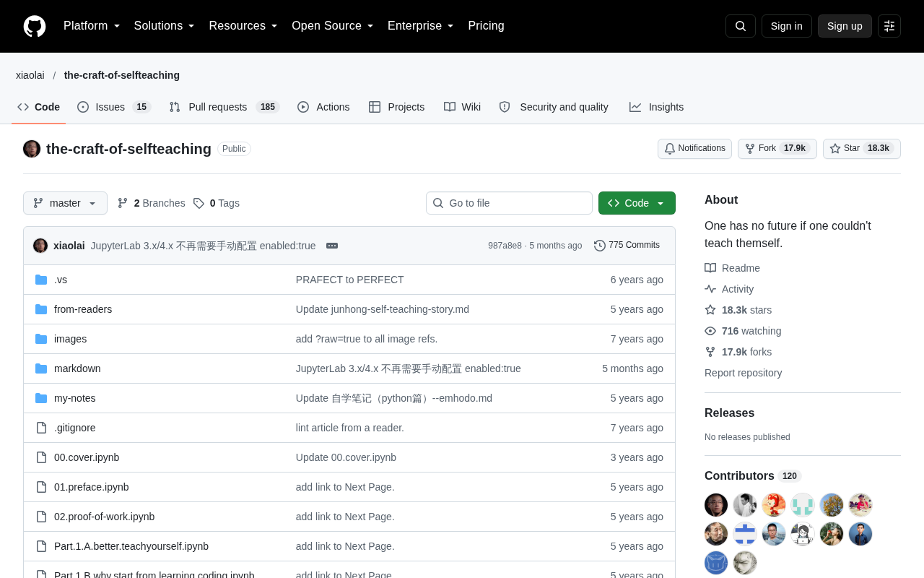
Task: Open the Activity link in About
Action: pos(730,289)
